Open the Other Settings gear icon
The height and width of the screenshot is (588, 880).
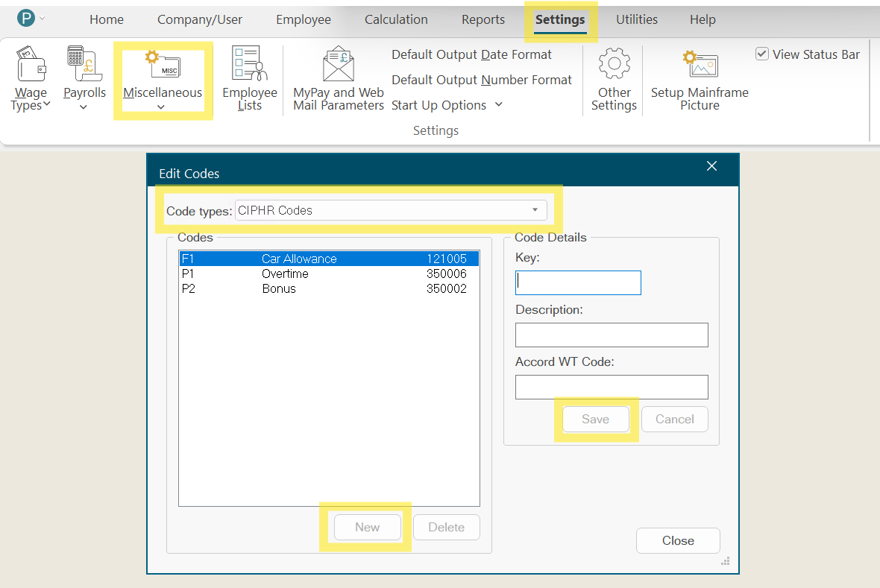[614, 63]
